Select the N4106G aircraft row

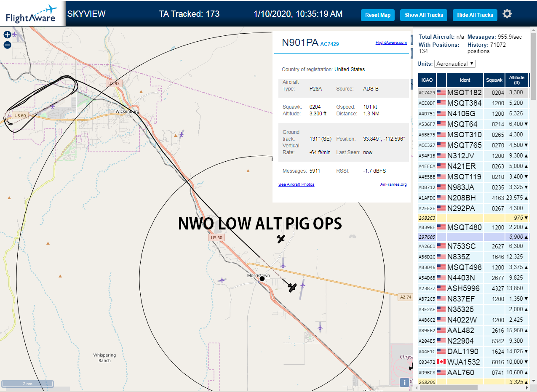point(473,113)
